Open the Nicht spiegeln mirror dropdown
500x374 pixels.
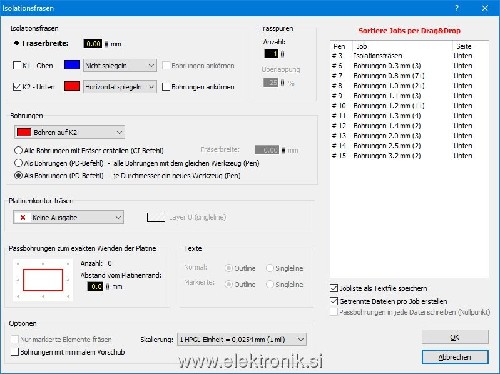click(120, 65)
